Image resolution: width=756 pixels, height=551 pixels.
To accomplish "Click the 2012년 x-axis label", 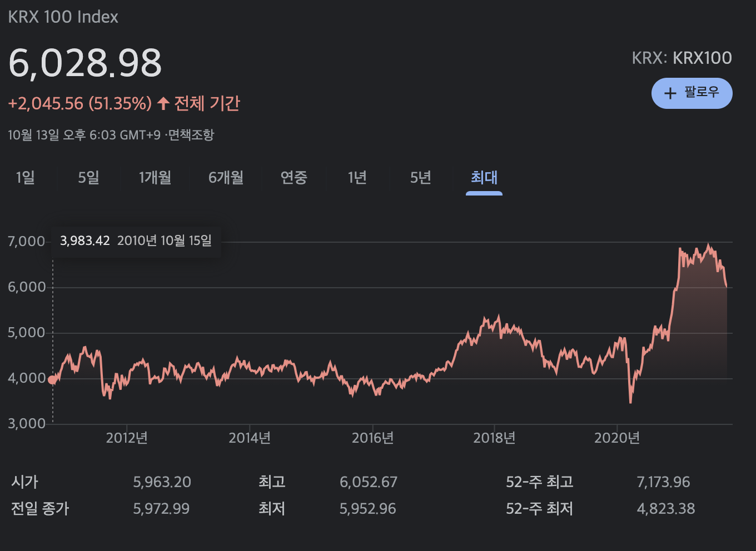I will coord(127,438).
